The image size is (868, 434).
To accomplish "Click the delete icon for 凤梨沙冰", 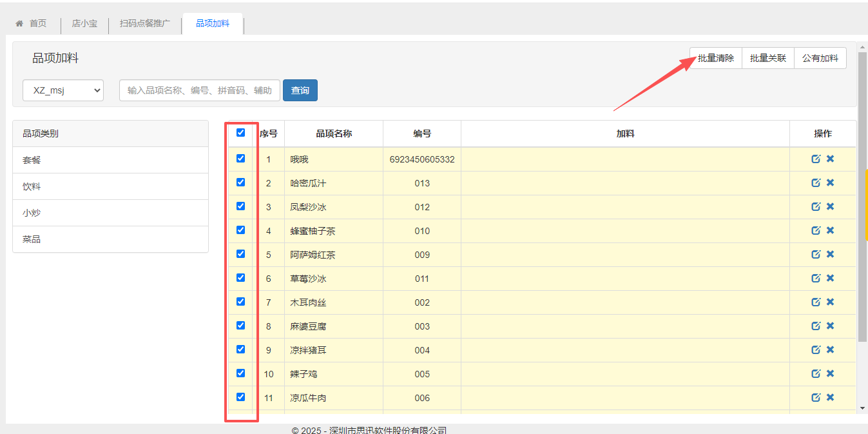I will [x=830, y=207].
